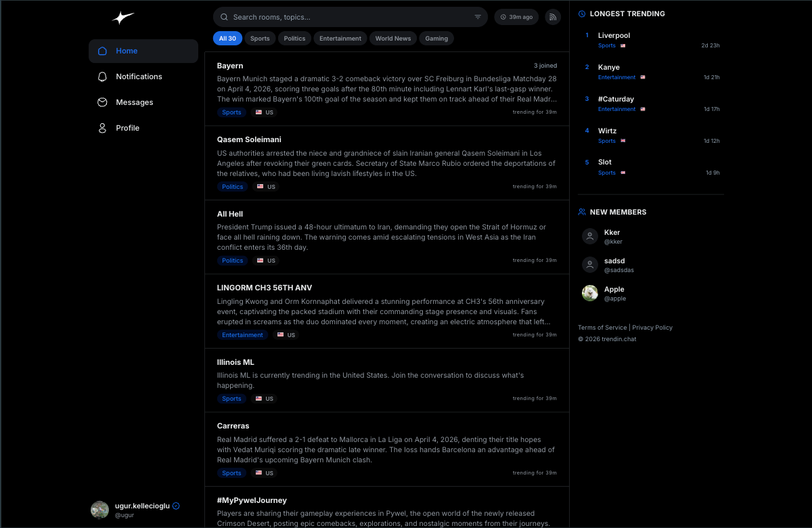This screenshot has height=528, width=812.
Task: Click the Messages envelope icon
Action: pyautogui.click(x=102, y=102)
